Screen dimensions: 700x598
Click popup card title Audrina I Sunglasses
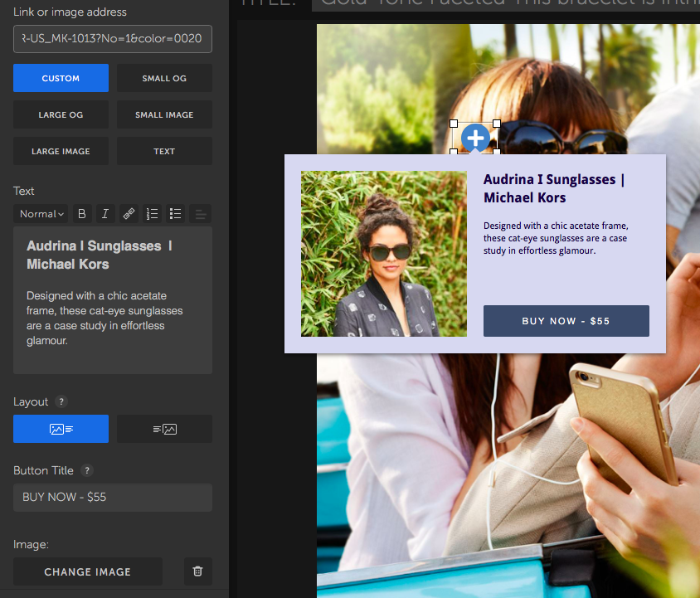[554, 188]
